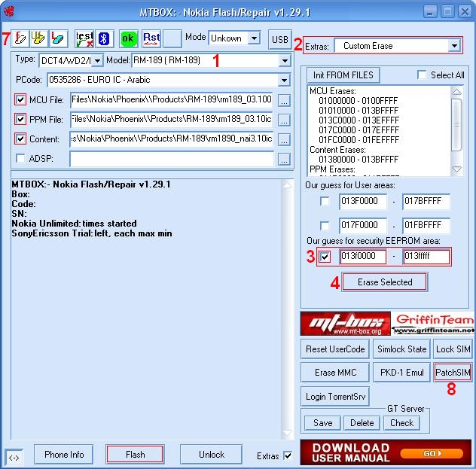This screenshot has height=469, width=476.
Task: Click the Erase Selected button
Action: (385, 282)
